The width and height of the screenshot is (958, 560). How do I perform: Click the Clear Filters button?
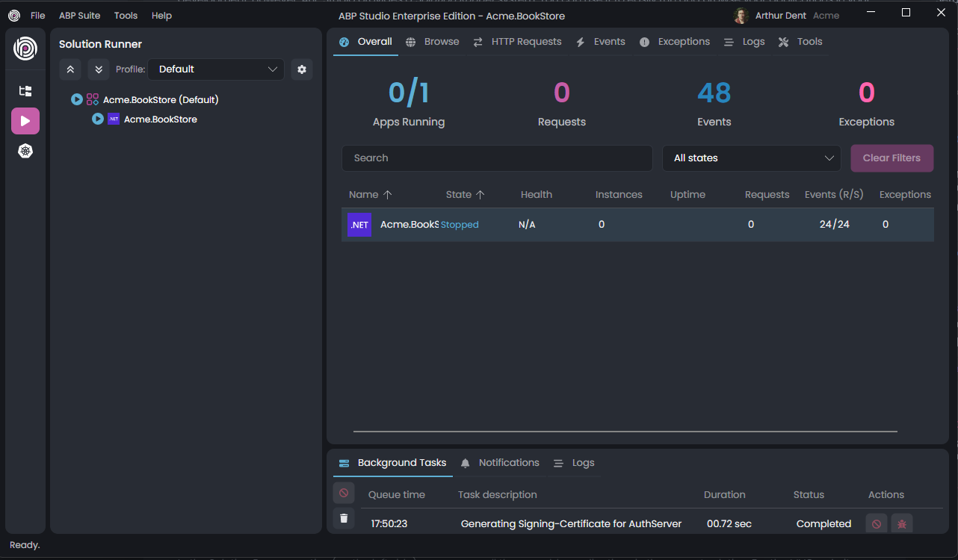pyautogui.click(x=891, y=158)
